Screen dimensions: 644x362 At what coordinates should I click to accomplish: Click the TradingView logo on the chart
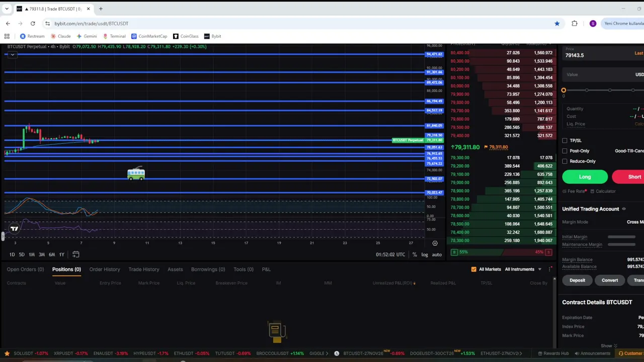coord(14,229)
